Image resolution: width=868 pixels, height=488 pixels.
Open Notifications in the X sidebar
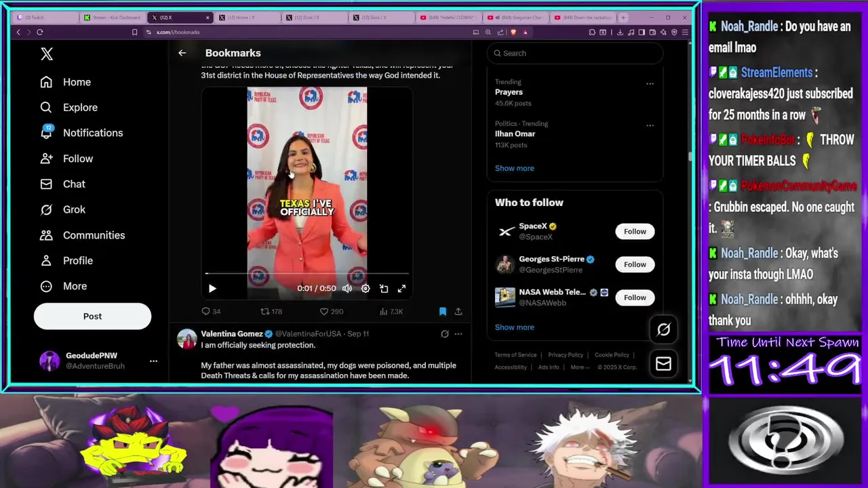tap(81, 133)
